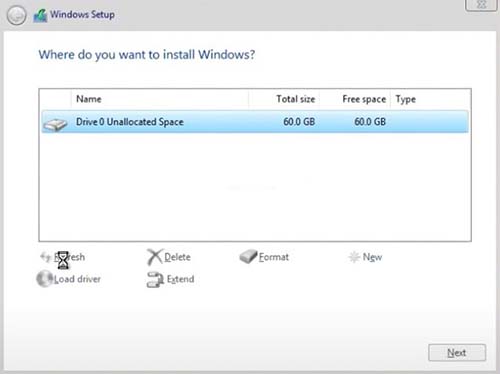Click the Windows Setup title icon
This screenshot has height=374, width=500.
click(x=40, y=16)
